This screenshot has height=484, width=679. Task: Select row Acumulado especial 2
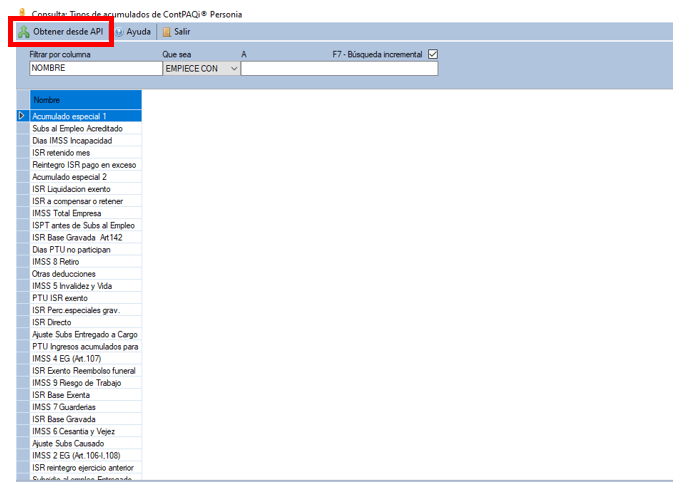click(86, 177)
